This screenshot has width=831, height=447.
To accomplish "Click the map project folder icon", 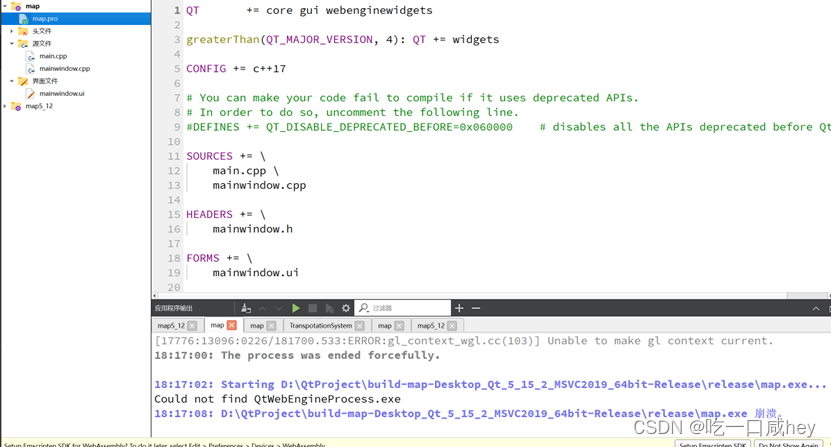I will (16, 6).
